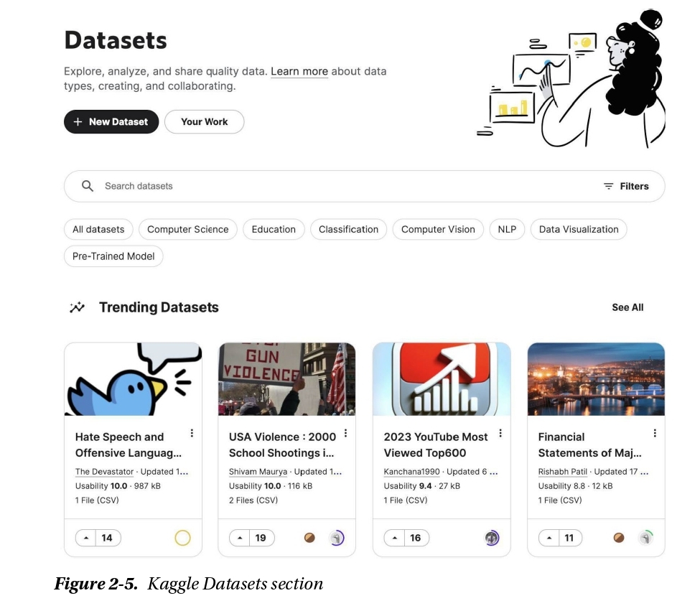Open the Filters icon

(608, 186)
